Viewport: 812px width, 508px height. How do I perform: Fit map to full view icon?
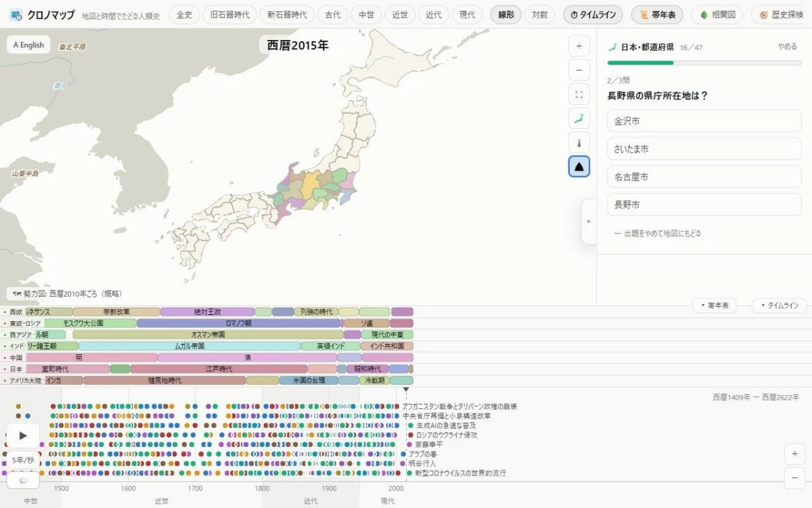(x=579, y=95)
